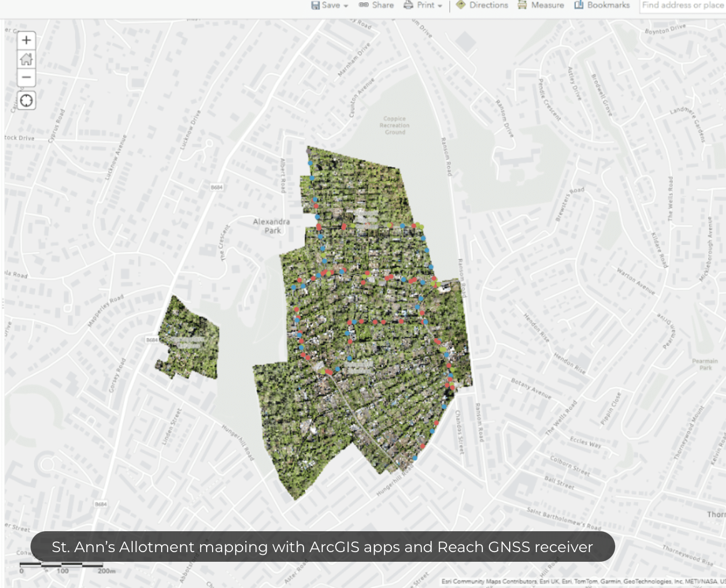This screenshot has height=588, width=726.
Task: Click the Ball Street label
Action: (559, 483)
